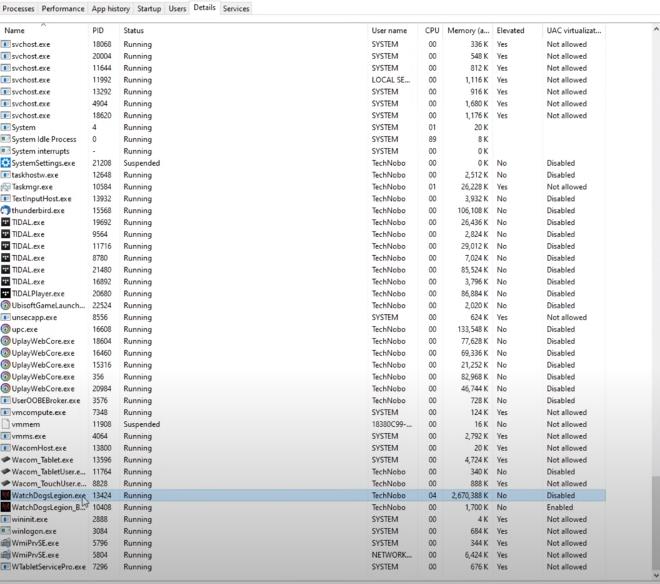Screen dimensions: 660x584
Task: Open the Services tab
Action: pyautogui.click(x=236, y=8)
